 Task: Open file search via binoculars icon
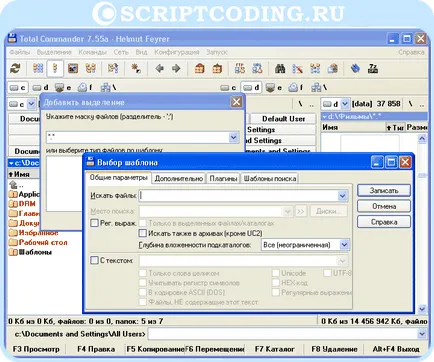click(280, 69)
